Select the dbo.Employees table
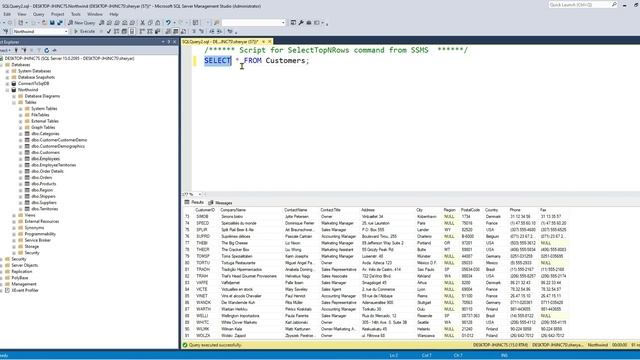 (45, 159)
